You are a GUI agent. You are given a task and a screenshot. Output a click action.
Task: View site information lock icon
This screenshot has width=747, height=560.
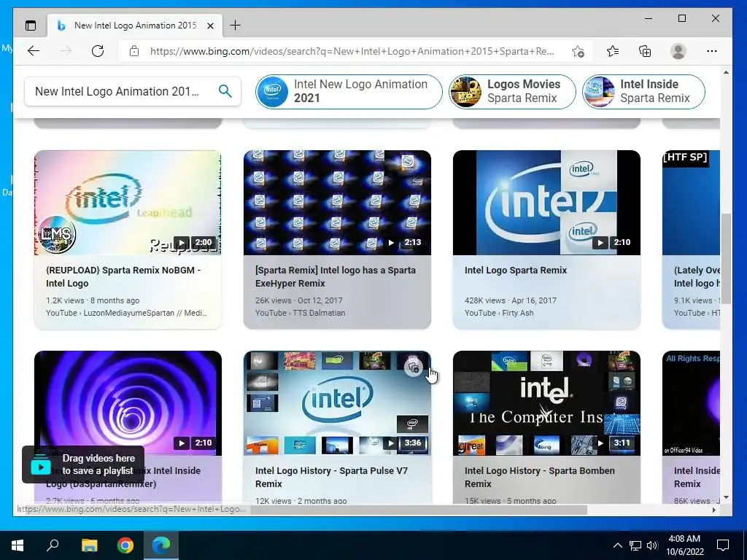point(134,51)
